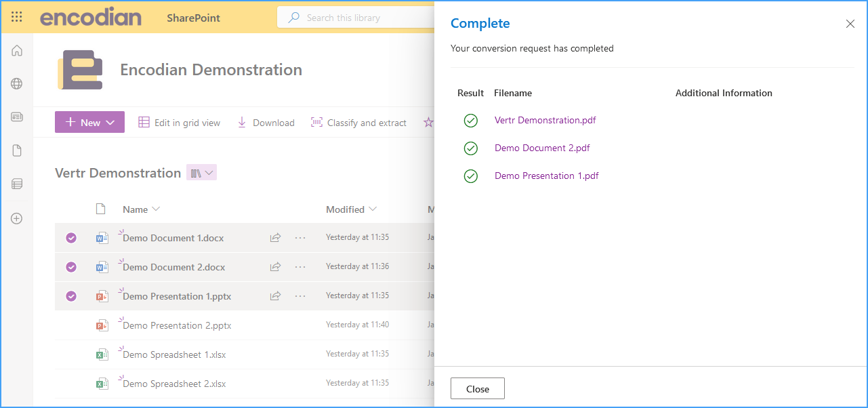The height and width of the screenshot is (408, 868).
Task: Open Demo Document 2.pdf result link
Action: pos(542,148)
